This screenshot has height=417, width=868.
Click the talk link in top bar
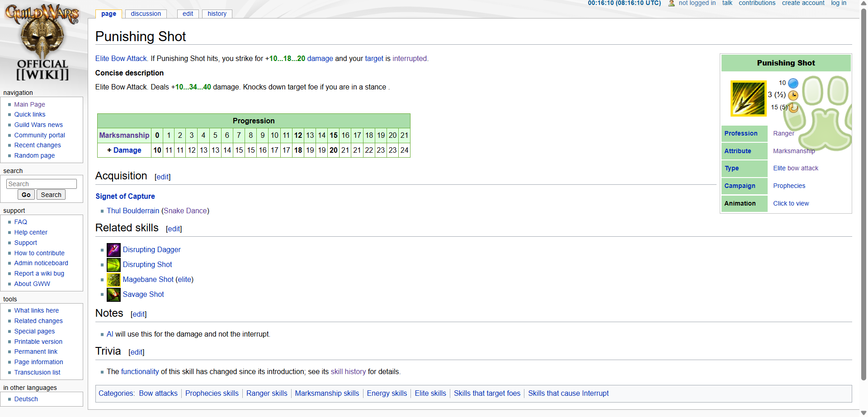click(727, 3)
